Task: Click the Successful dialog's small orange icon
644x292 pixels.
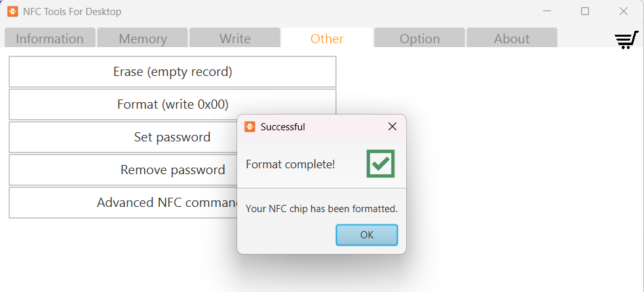Action: pyautogui.click(x=250, y=127)
